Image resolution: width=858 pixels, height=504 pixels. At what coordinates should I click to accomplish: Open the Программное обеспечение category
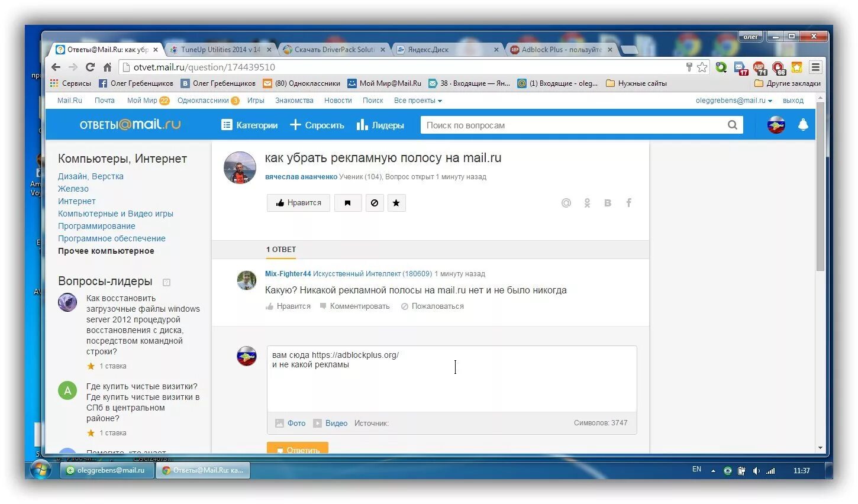[x=112, y=238]
